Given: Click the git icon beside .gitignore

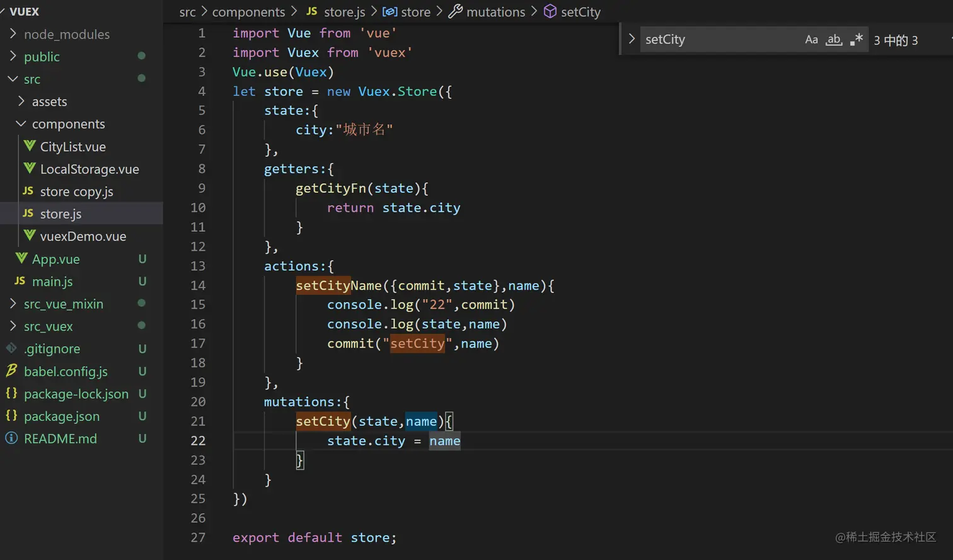Looking at the screenshot, I should [x=11, y=348].
